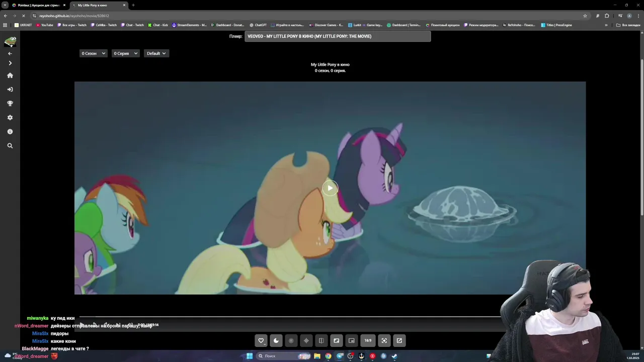The width and height of the screenshot is (644, 362).
Task: Enable picture-in-picture mode
Action: (x=351, y=340)
